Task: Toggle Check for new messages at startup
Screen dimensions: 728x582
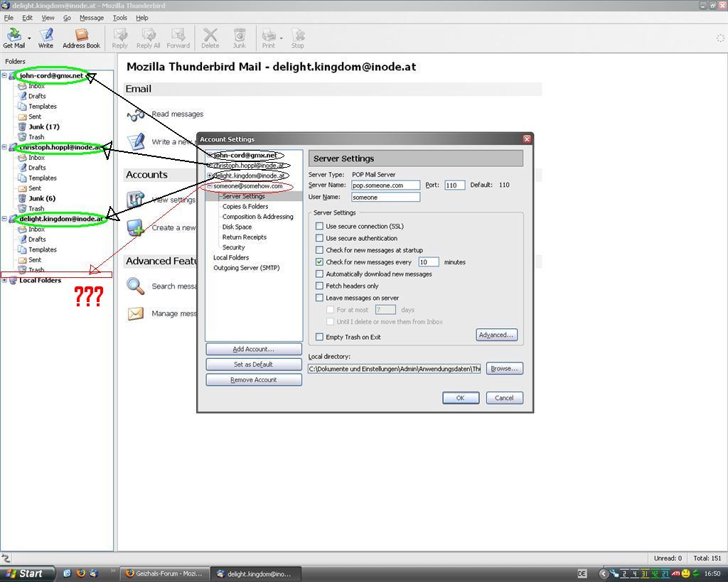Action: (319, 250)
